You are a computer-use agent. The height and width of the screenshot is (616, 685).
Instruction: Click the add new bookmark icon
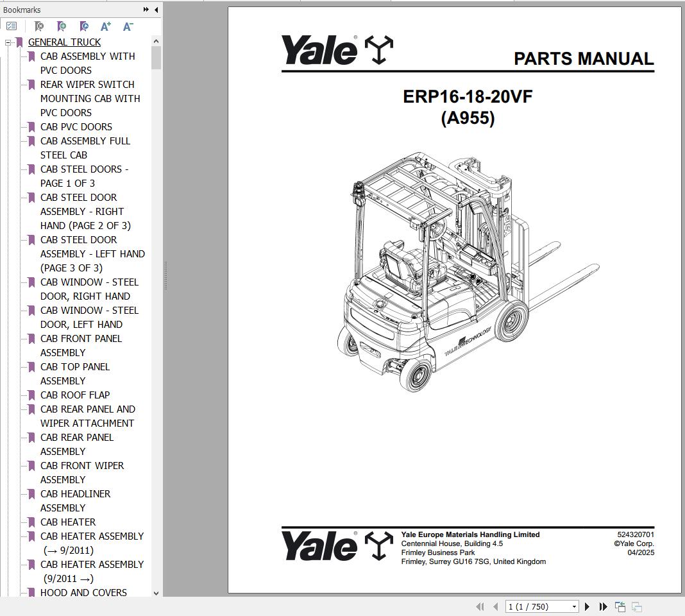62,26
